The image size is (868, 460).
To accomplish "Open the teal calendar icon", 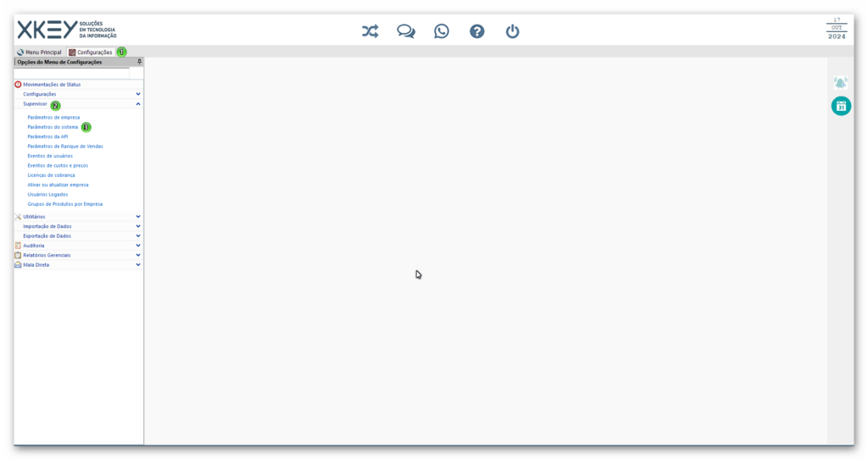I will tap(841, 106).
